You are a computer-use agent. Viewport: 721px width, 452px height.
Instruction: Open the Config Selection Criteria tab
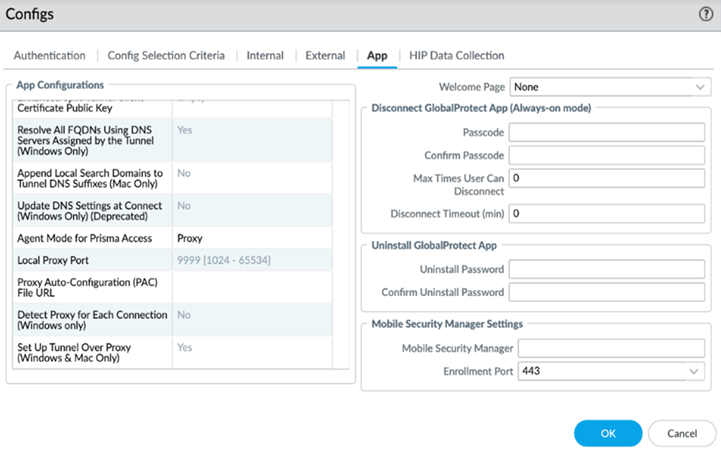pyautogui.click(x=166, y=55)
